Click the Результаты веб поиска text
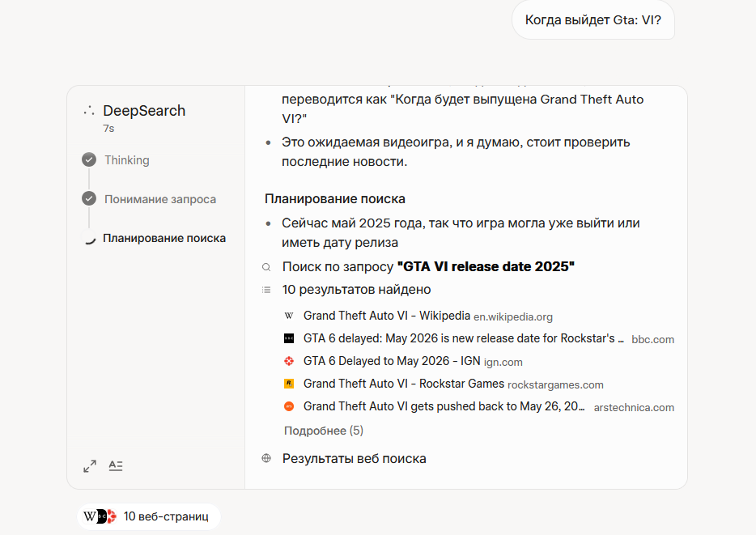The height and width of the screenshot is (535, 756). point(355,458)
